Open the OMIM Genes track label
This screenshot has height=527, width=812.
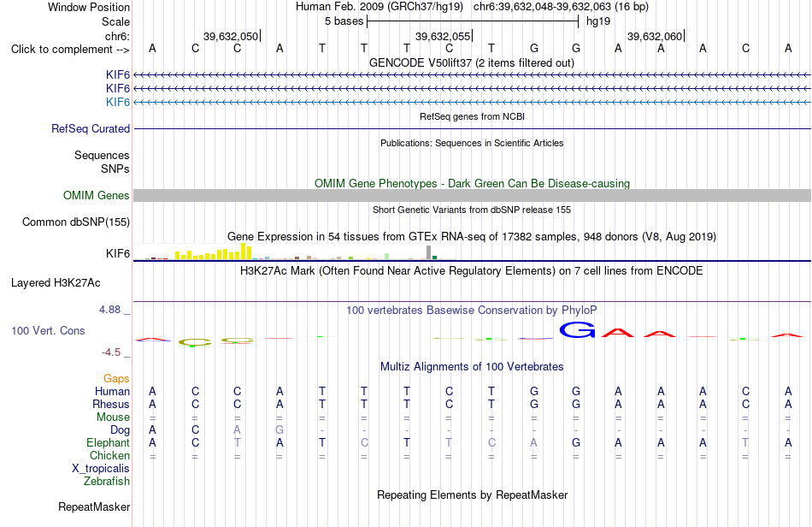[x=97, y=195]
